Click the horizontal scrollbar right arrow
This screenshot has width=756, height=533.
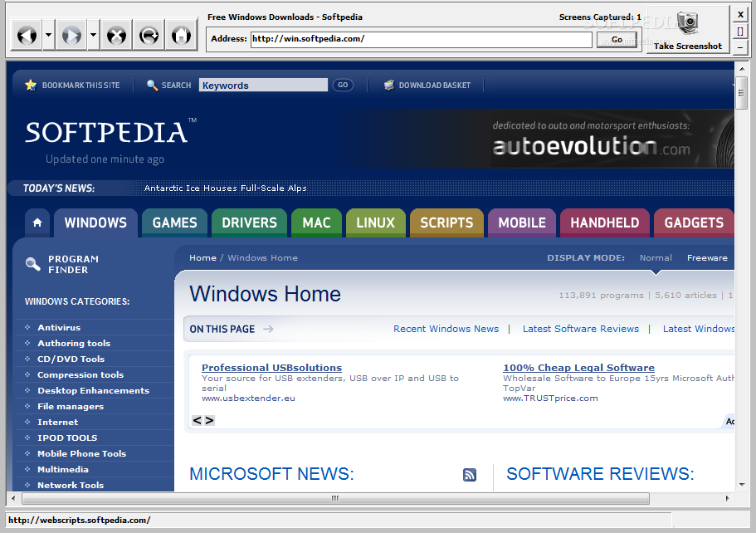728,498
